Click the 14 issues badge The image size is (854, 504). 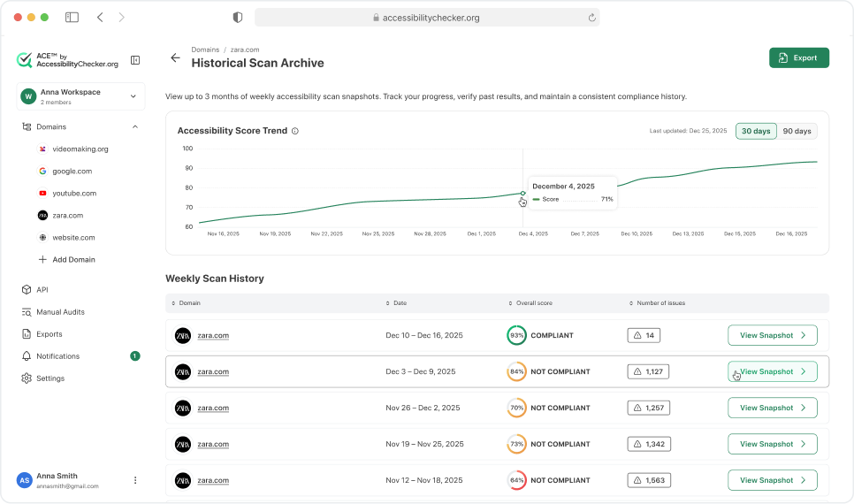tap(644, 336)
